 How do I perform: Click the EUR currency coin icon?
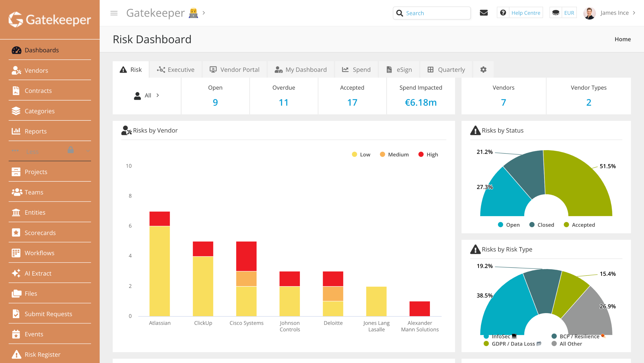(x=556, y=13)
